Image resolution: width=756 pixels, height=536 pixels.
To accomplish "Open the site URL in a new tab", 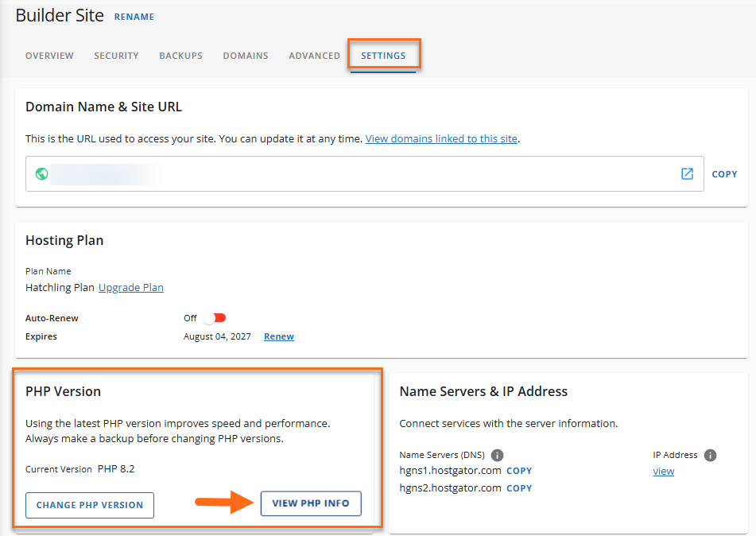I will [x=687, y=173].
